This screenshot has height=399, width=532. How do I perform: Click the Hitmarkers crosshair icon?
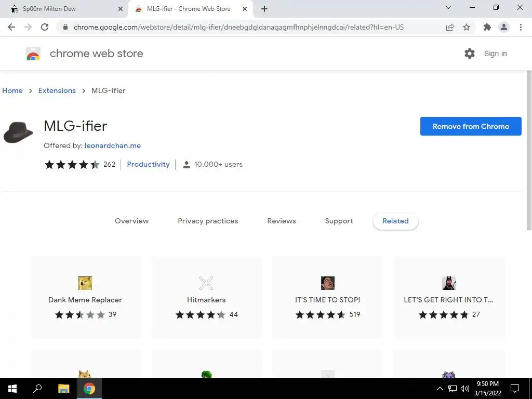point(206,283)
